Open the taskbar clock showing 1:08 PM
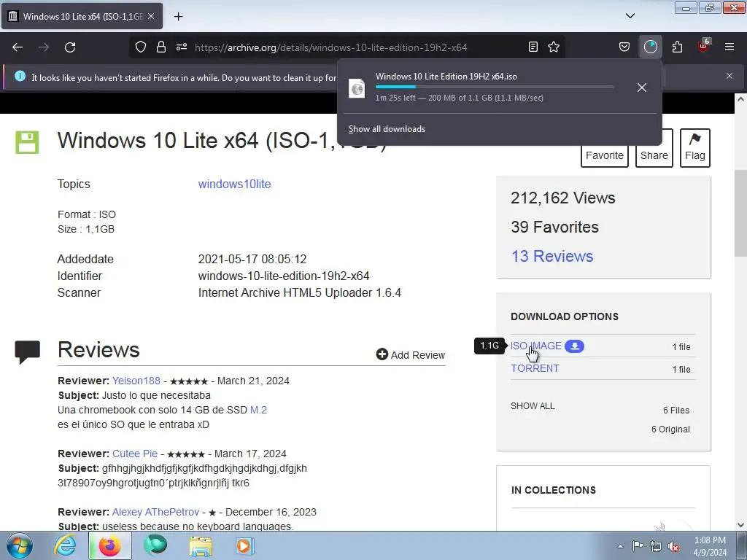The height and width of the screenshot is (560, 747). [x=710, y=546]
